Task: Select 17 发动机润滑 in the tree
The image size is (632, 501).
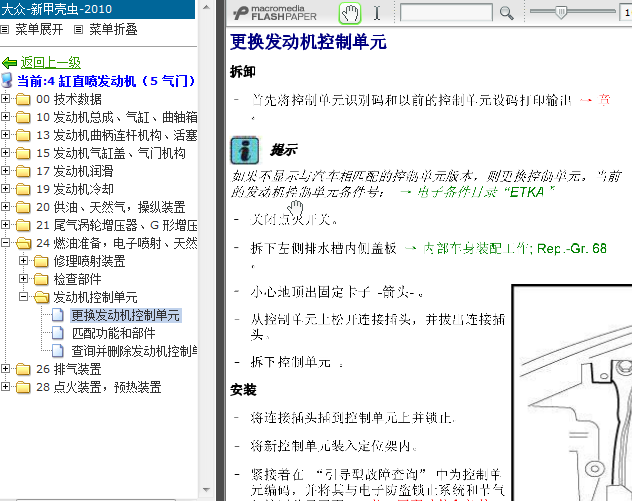Action: click(x=75, y=171)
